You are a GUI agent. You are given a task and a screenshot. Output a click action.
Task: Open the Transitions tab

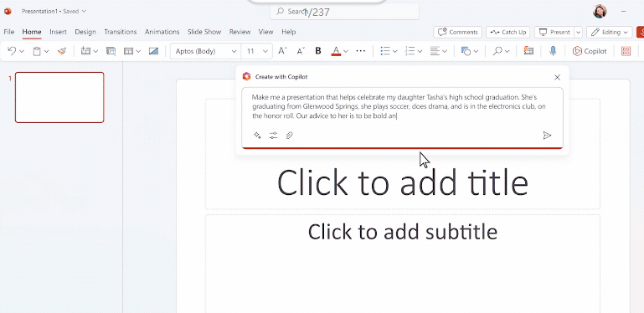tap(121, 32)
